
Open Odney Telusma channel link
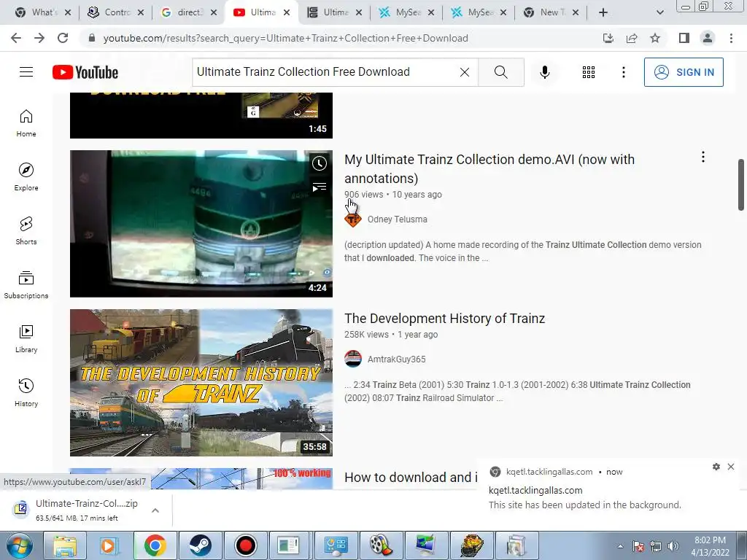point(398,219)
